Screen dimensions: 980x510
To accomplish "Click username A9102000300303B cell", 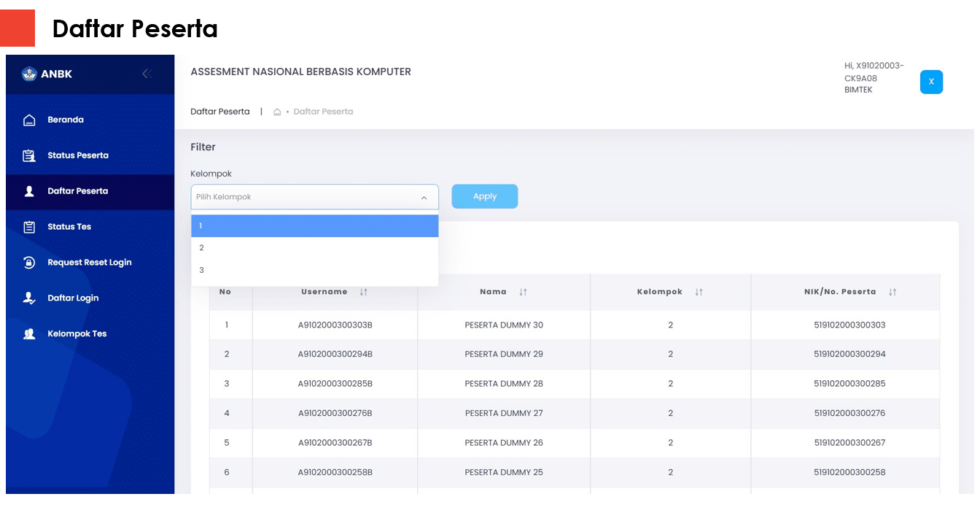I will pos(335,325).
